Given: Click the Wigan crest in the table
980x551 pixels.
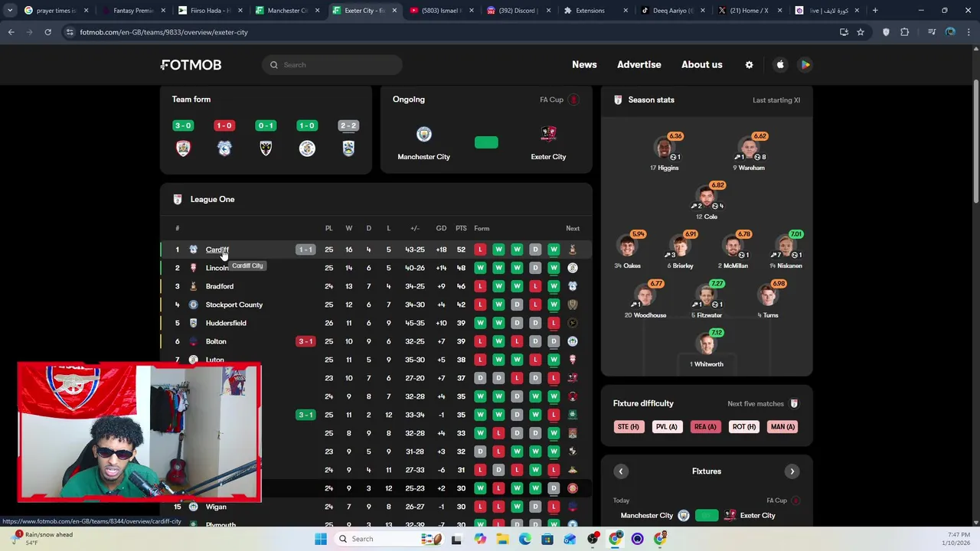Looking at the screenshot, I should tap(193, 507).
